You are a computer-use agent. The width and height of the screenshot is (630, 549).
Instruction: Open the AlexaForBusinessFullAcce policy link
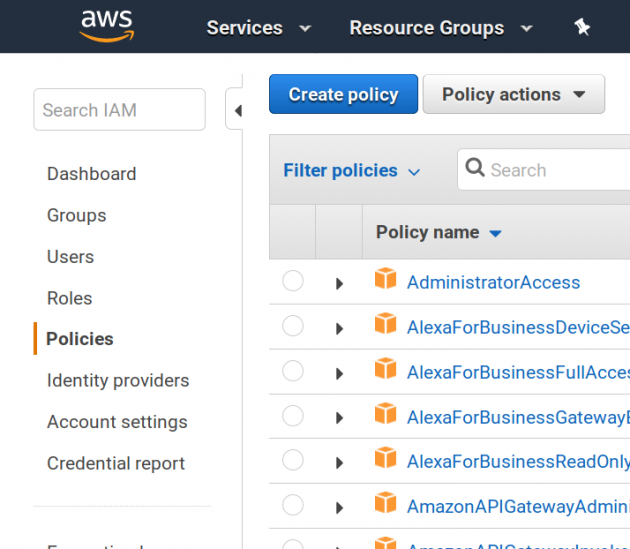[x=518, y=373]
